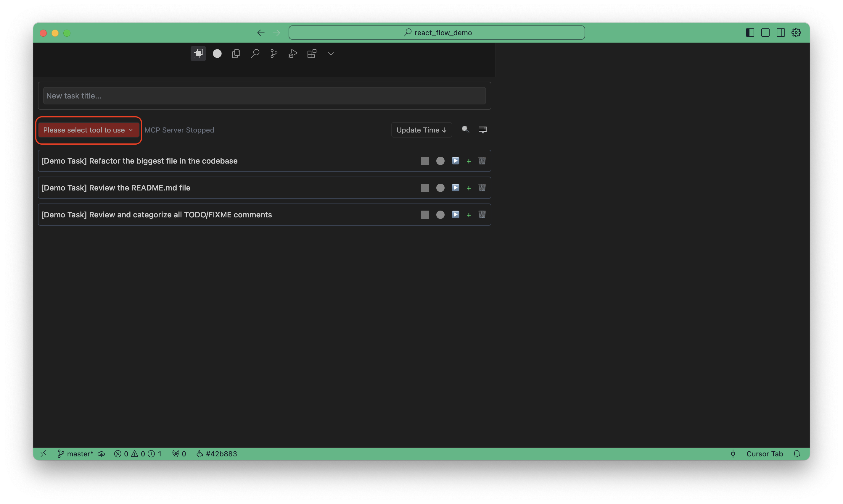
Task: Toggle circle status on Review README.md task
Action: (440, 188)
